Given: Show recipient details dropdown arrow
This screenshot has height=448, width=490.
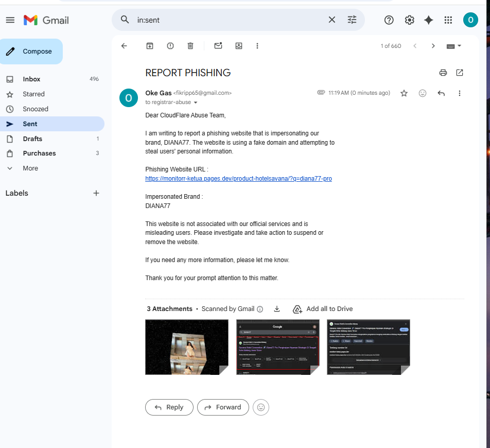Looking at the screenshot, I should (x=196, y=102).
